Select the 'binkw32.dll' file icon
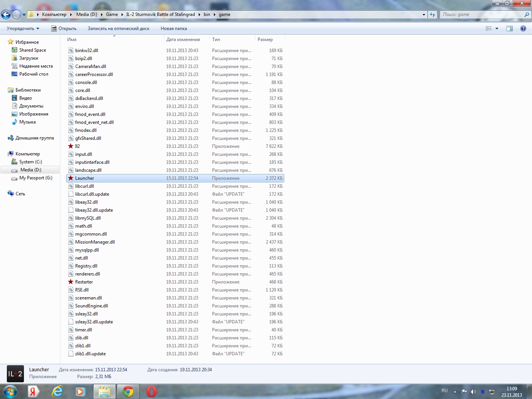This screenshot has height=399, width=532. (71, 51)
